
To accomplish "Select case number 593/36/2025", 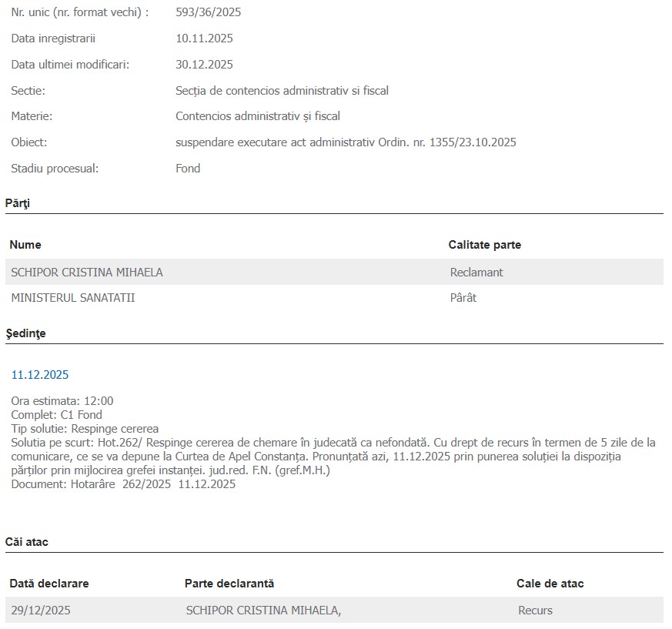I will 209,12.
